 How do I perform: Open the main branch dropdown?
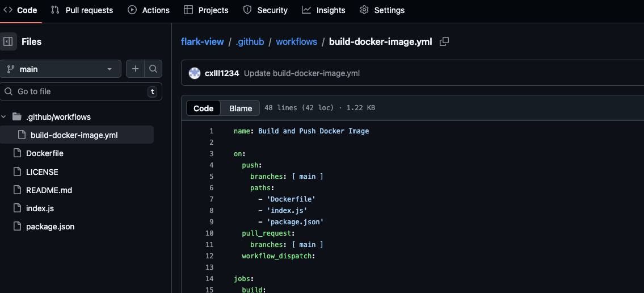coord(60,69)
